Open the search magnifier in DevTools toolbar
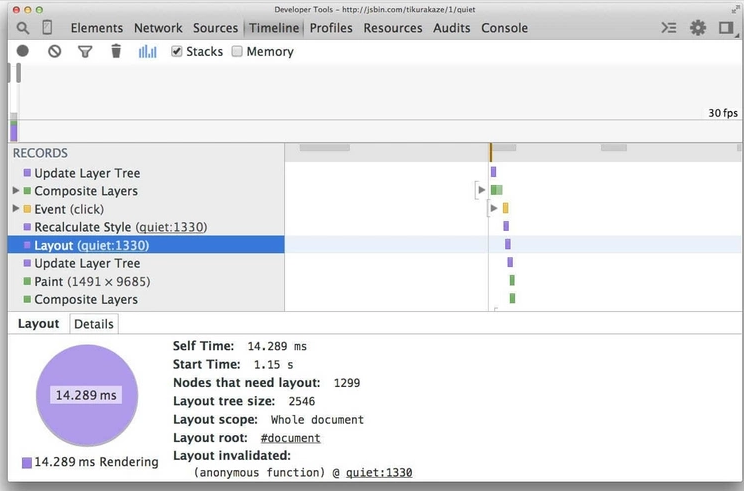744x491 pixels. [22, 28]
